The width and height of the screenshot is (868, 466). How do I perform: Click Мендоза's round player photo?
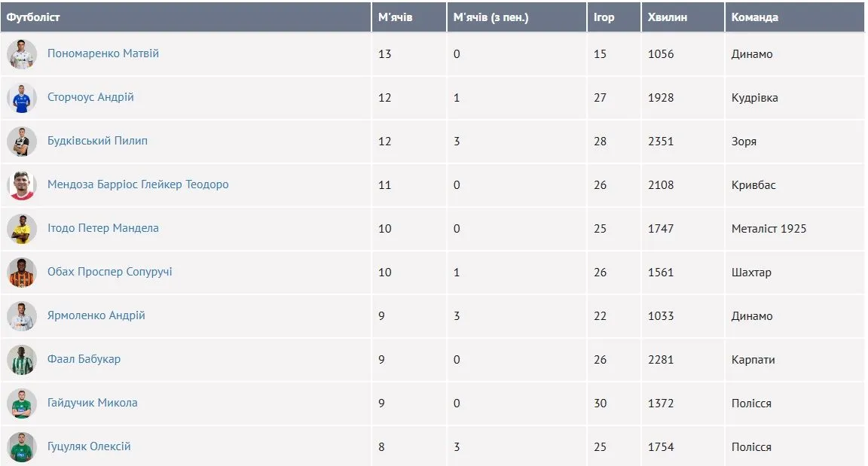click(x=22, y=185)
